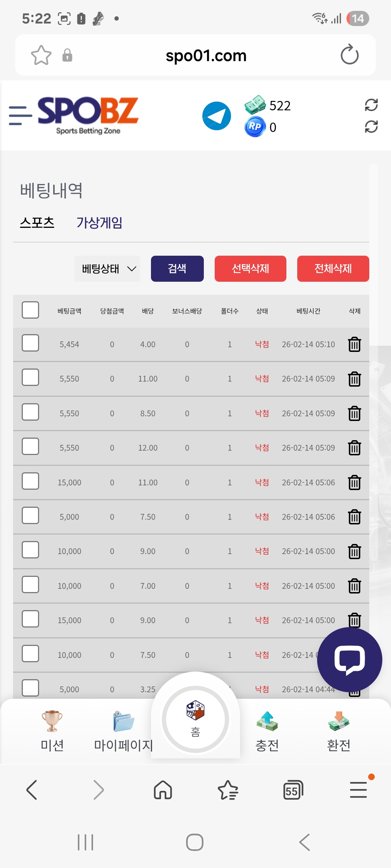Toggle the select-all checkbox in table header
This screenshot has width=391, height=868.
pos(30,310)
